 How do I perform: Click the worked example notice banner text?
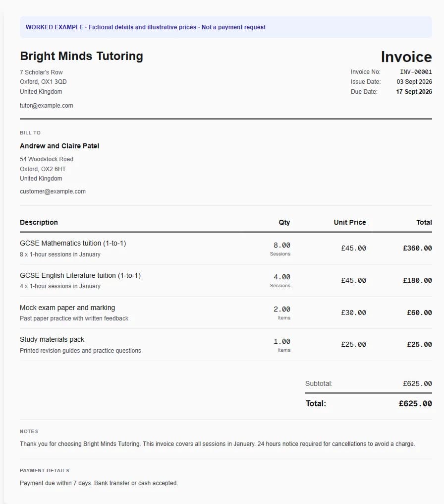pos(145,27)
